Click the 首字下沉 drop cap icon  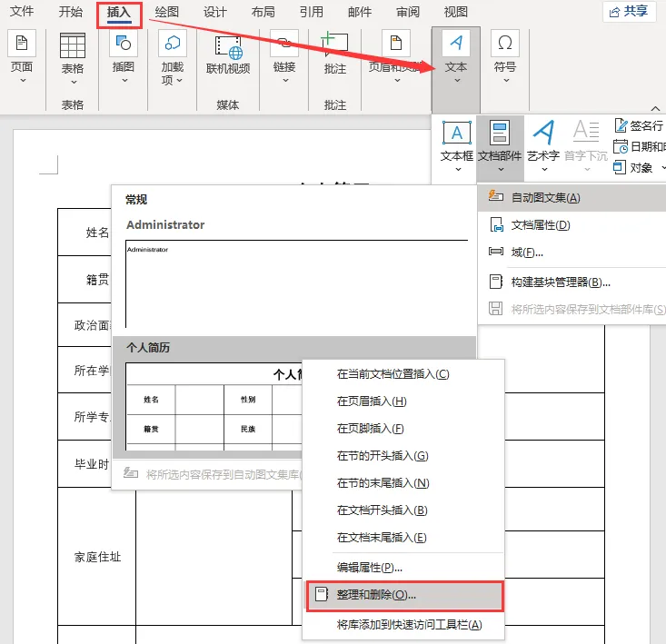586,132
